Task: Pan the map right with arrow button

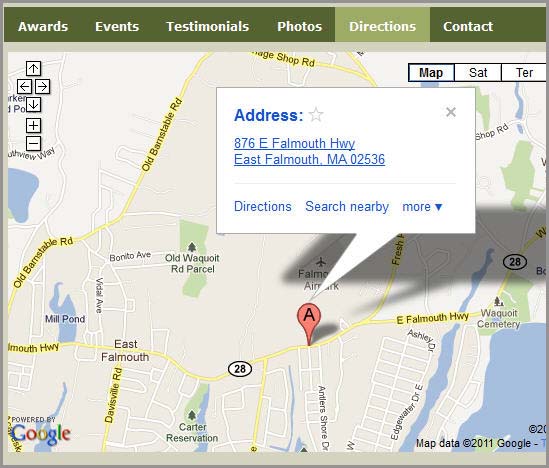Action: (x=42, y=86)
